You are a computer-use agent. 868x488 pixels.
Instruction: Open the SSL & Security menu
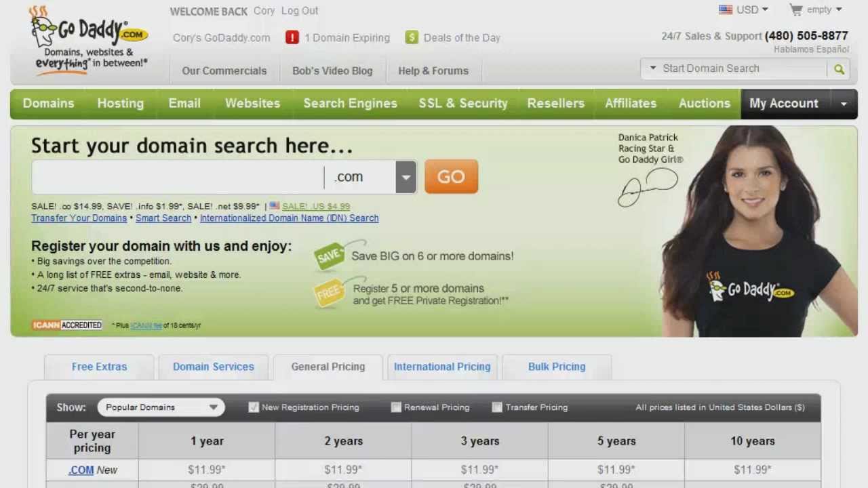click(463, 103)
